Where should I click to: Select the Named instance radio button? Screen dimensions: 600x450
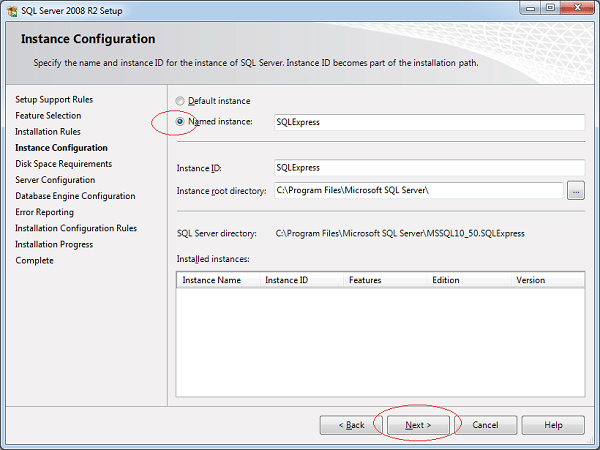click(x=180, y=122)
